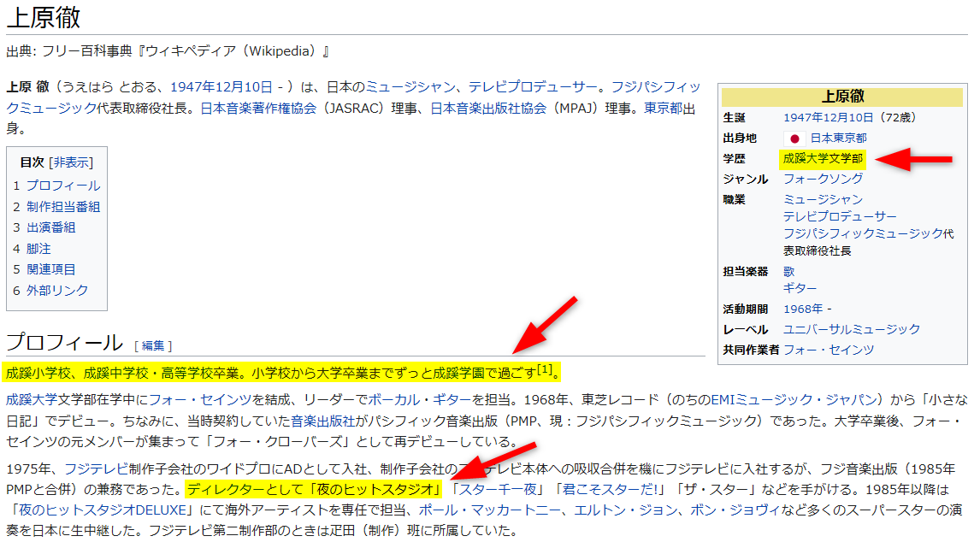The width and height of the screenshot is (980, 542).
Task: Jump to 制作担当番組 from the table of contents
Action: pos(63,207)
